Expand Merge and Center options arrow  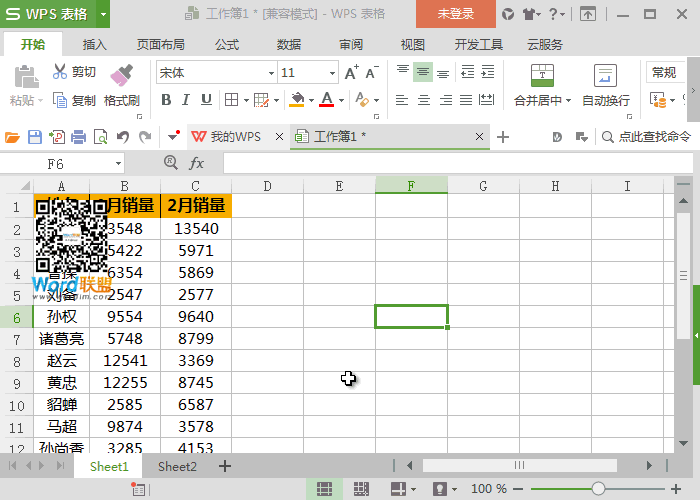[x=568, y=100]
